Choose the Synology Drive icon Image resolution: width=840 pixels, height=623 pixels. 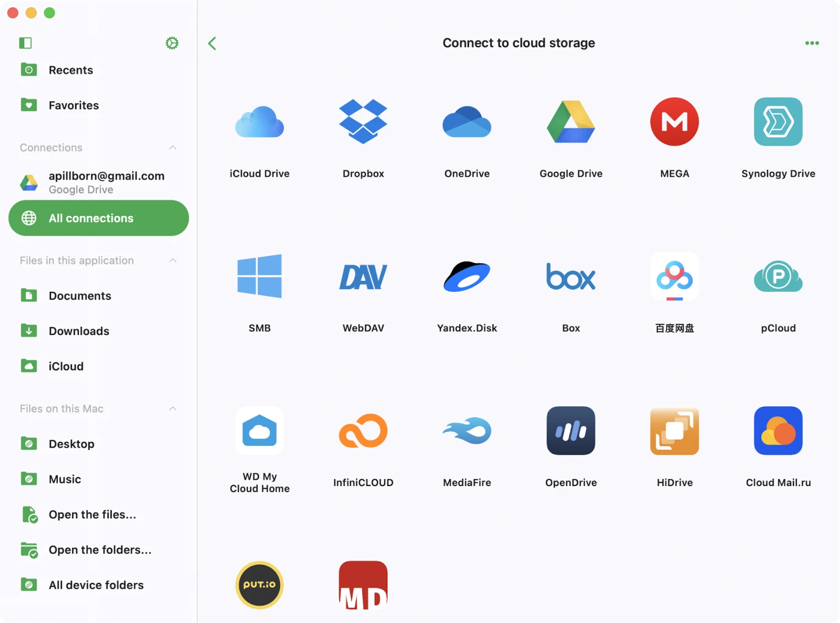[778, 122]
